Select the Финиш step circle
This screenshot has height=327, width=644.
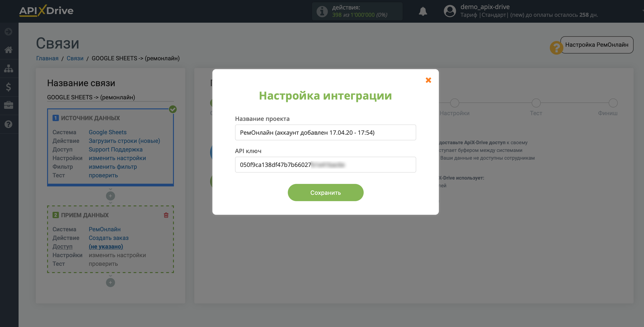[x=613, y=103]
